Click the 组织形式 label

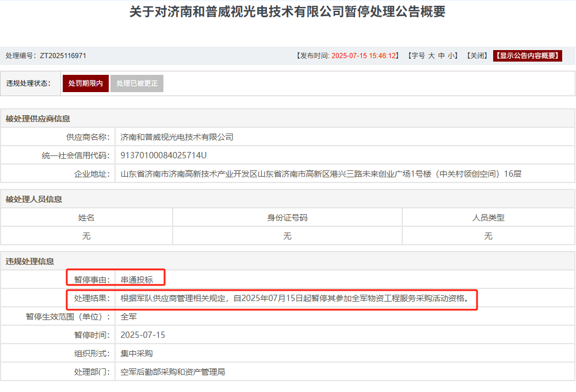point(92,353)
